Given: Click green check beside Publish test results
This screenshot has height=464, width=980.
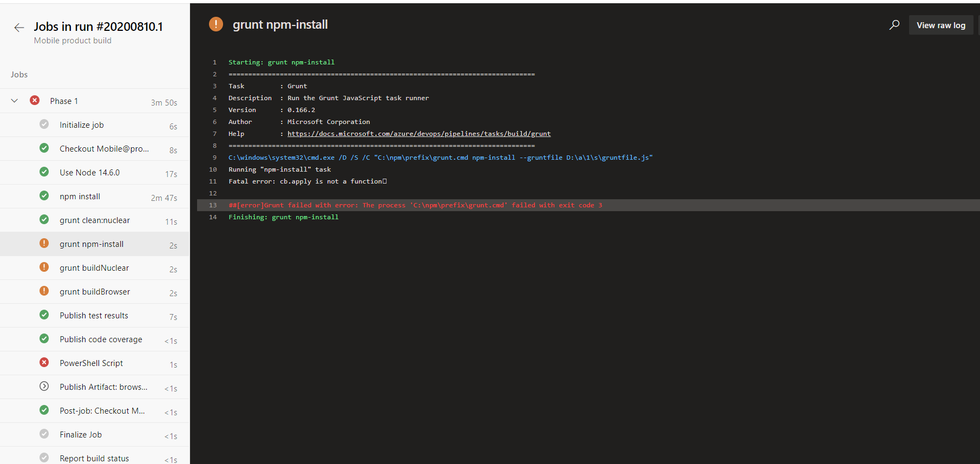Looking at the screenshot, I should point(44,315).
